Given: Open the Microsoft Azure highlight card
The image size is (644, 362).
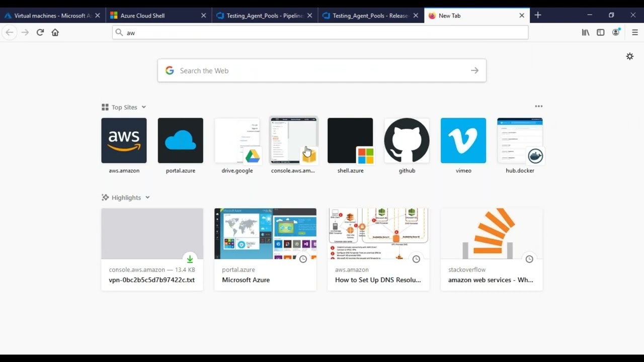Looking at the screenshot, I should coord(265,249).
